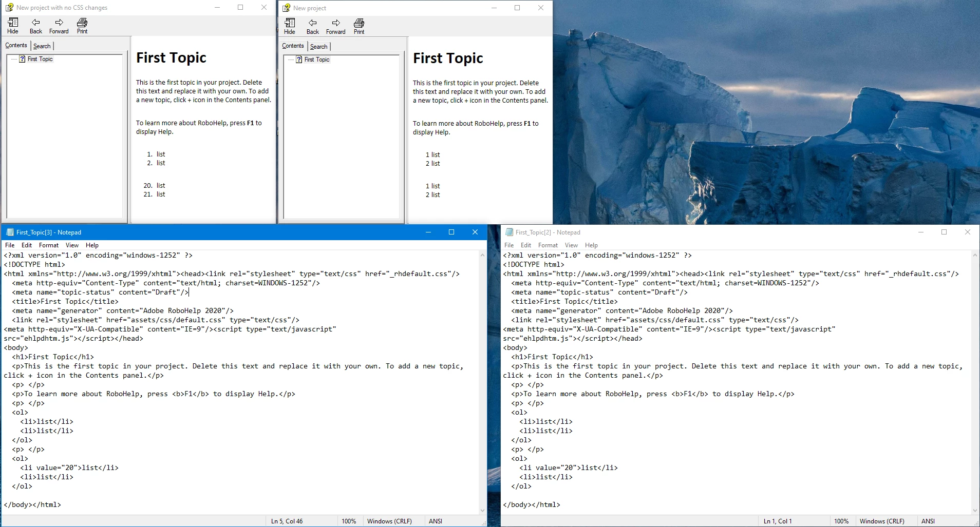
Task: Select First Topic page icon in left help window tree
Action: pos(22,59)
